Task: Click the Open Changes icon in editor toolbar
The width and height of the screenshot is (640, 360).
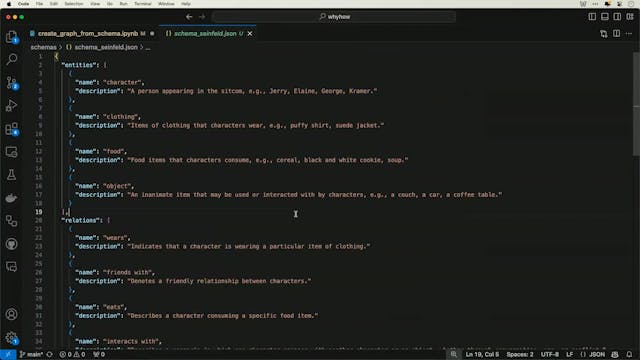Action: [x=604, y=33]
